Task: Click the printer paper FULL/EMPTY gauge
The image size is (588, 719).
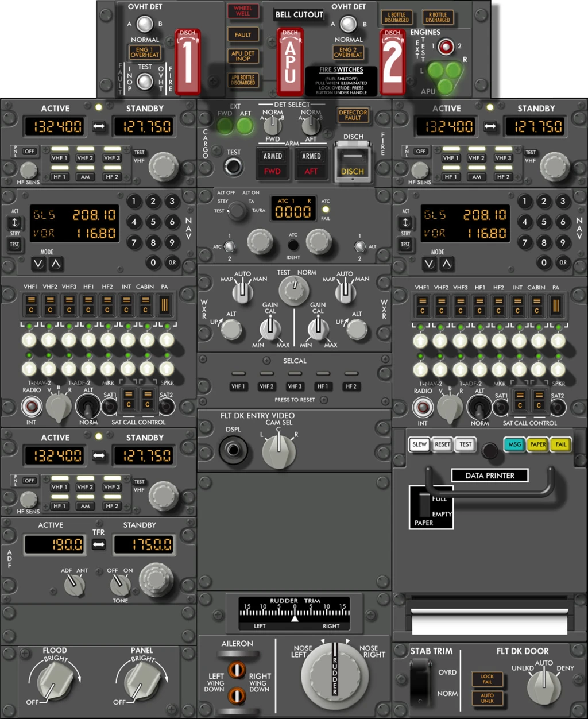Action: tap(431, 507)
